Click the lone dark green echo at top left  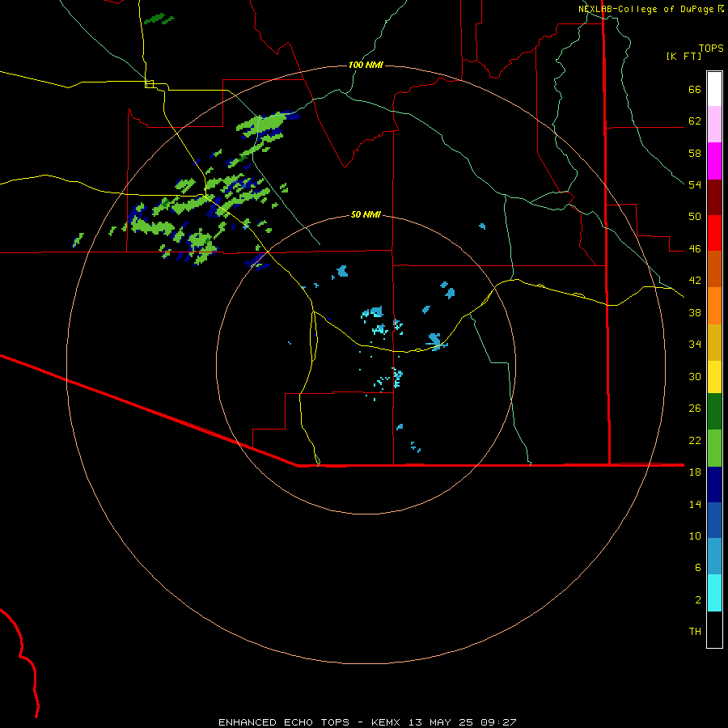click(159, 19)
